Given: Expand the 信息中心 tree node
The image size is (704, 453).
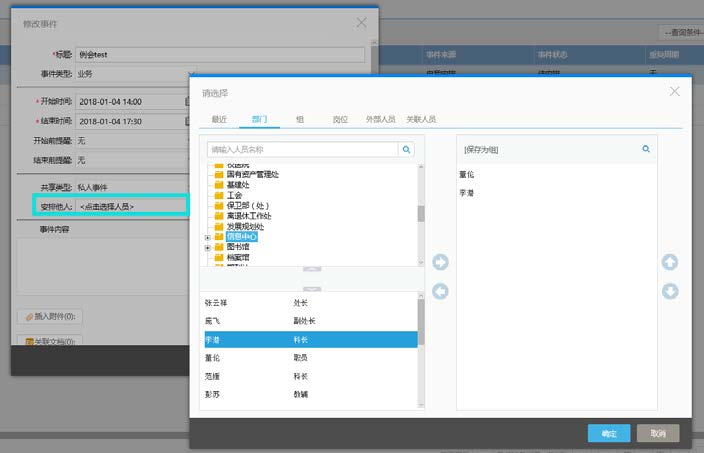Looking at the screenshot, I should pyautogui.click(x=208, y=236).
